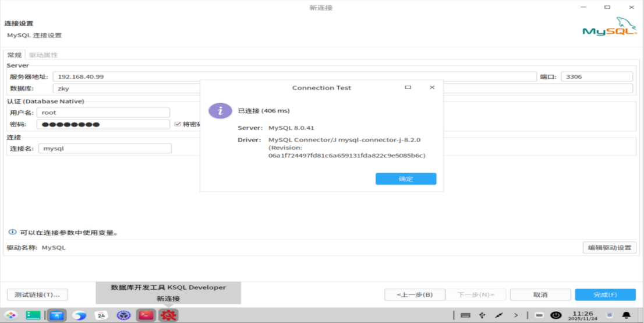Click the launcher icon in the taskbar
Image resolution: width=644 pixels, height=323 pixels.
[x=12, y=315]
